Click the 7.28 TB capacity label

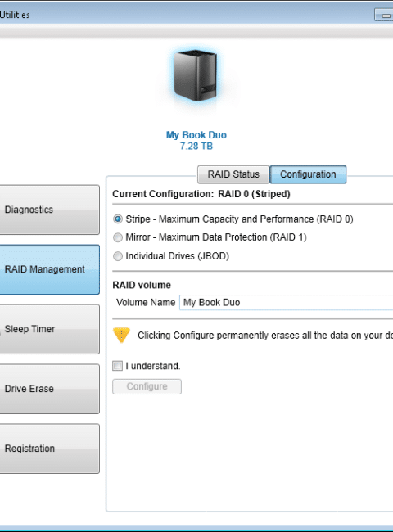[196, 147]
